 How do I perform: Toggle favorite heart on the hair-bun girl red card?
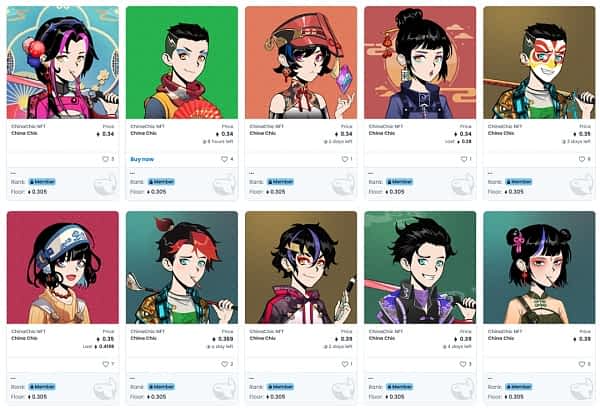(463, 159)
